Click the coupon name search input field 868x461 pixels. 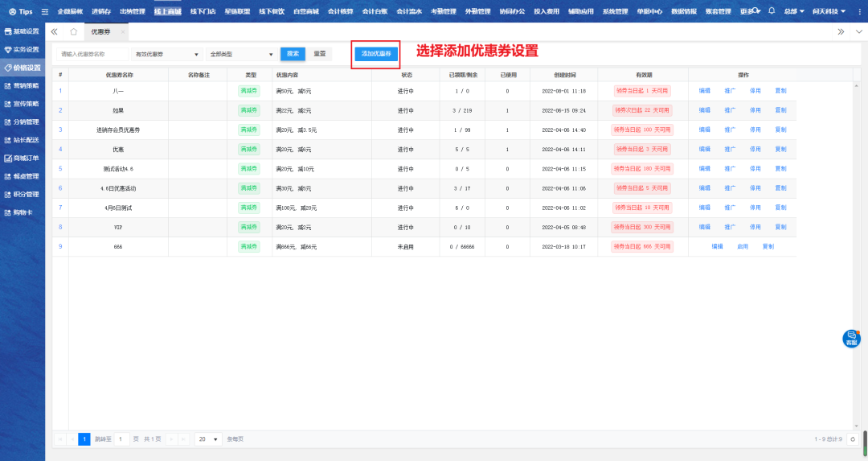pos(92,54)
